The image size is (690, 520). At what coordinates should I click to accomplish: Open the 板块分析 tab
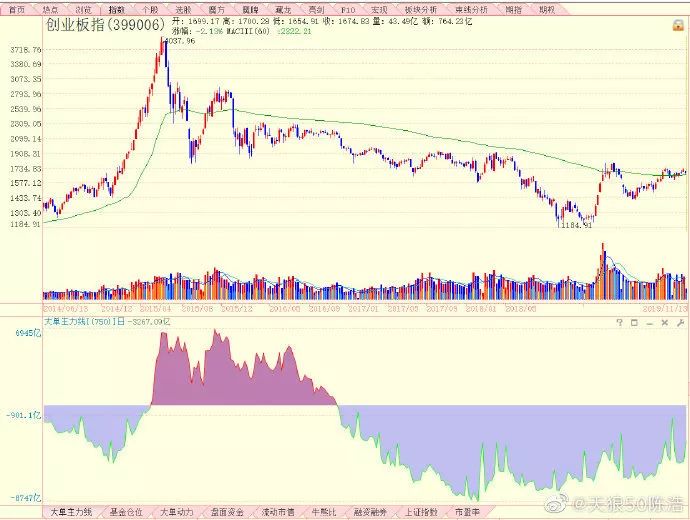pos(421,9)
